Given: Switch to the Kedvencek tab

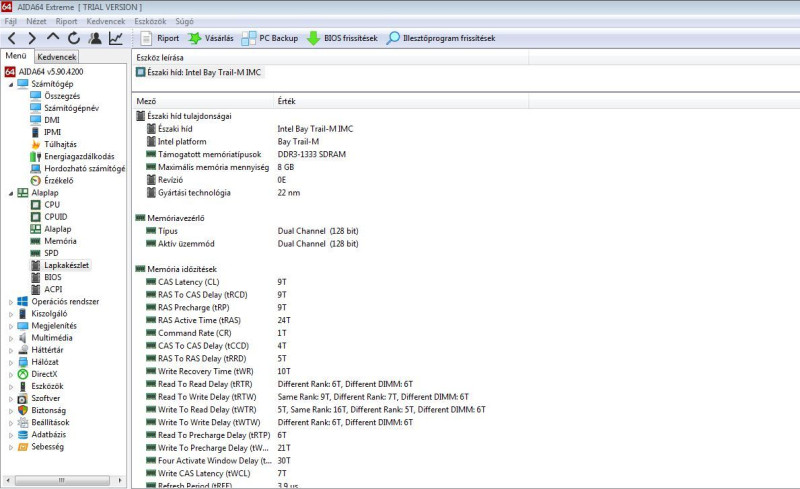Looking at the screenshot, I should click(x=57, y=57).
